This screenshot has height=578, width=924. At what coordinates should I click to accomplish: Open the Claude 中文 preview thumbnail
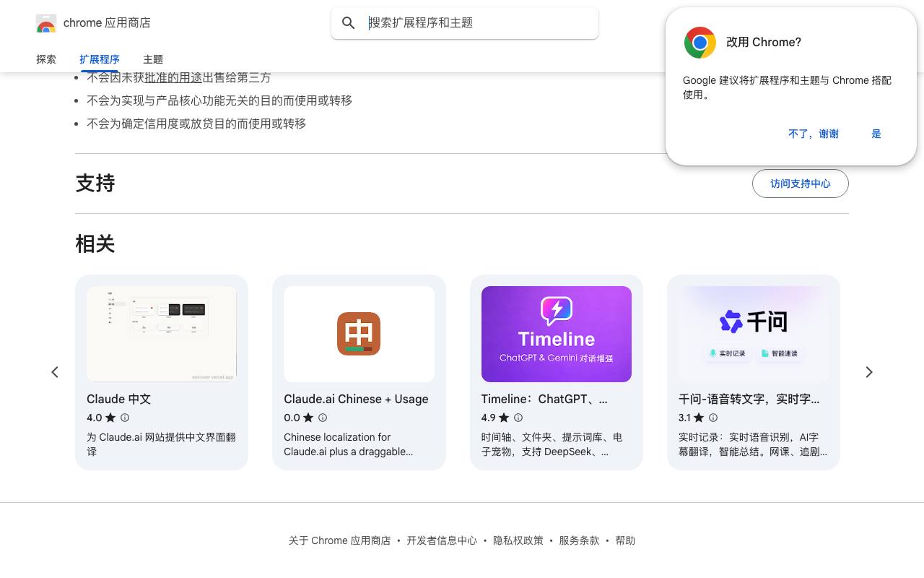point(162,334)
